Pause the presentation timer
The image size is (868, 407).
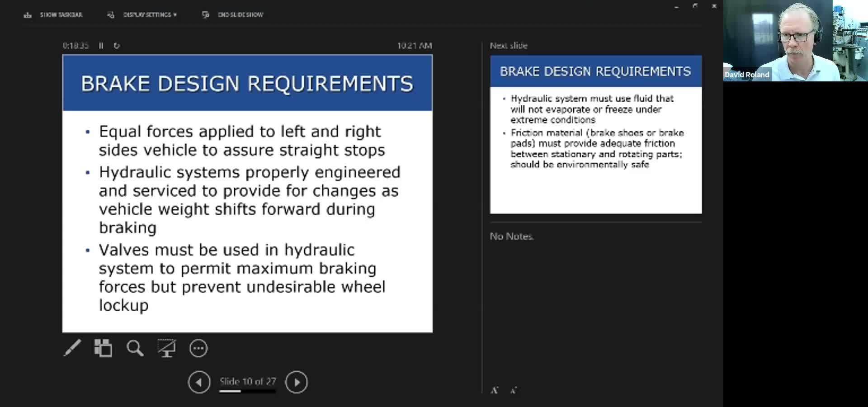click(101, 46)
